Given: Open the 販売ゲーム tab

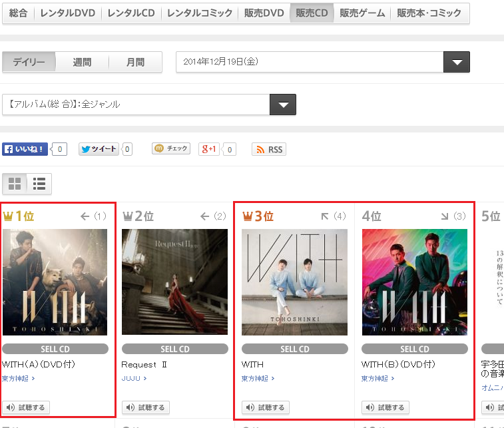Looking at the screenshot, I should coord(363,13).
